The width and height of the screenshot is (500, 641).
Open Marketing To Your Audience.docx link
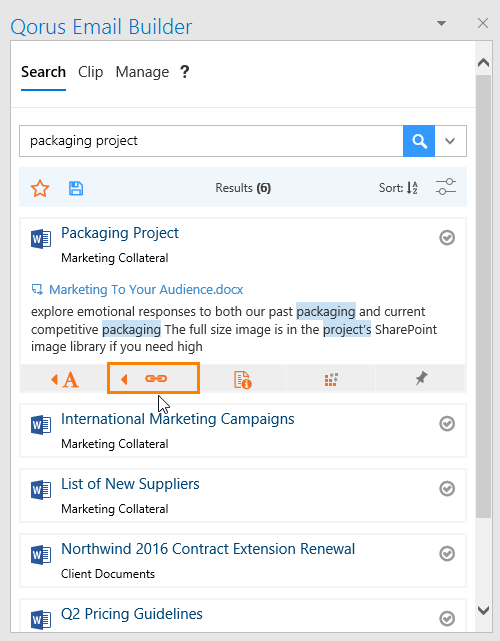(x=146, y=289)
